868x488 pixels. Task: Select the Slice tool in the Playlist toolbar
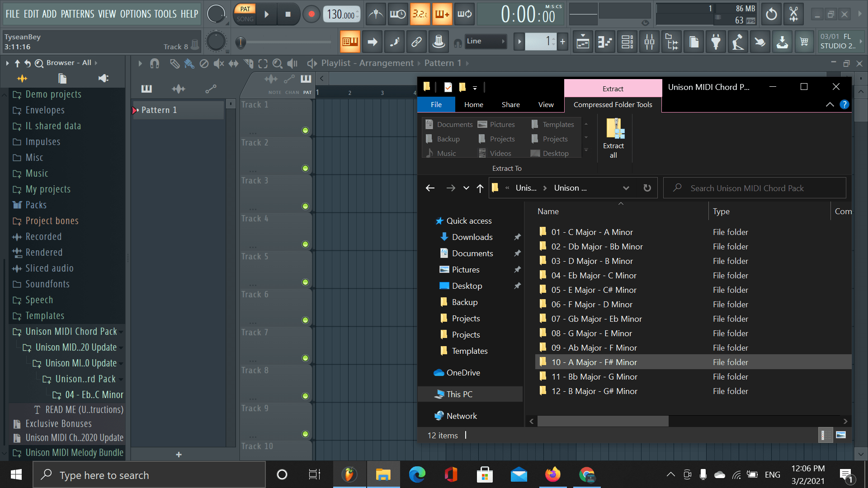249,63
